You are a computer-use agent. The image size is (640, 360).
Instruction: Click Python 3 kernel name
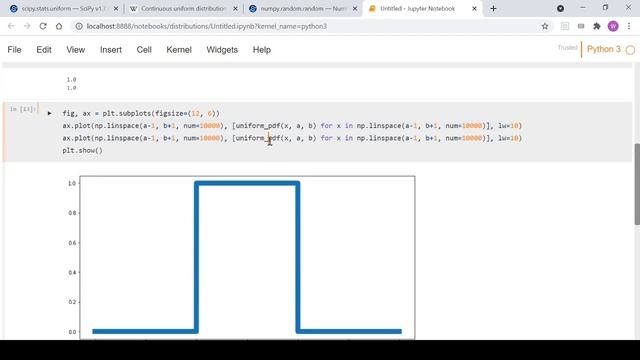point(603,49)
